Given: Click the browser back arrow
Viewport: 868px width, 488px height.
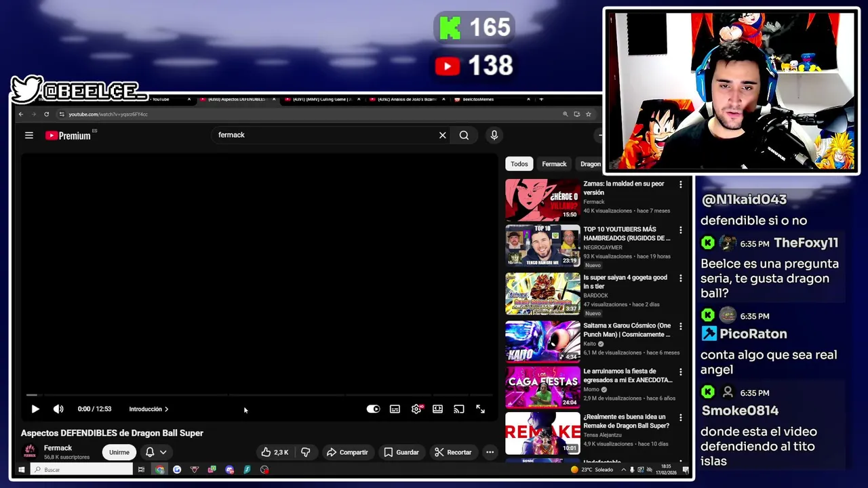Looking at the screenshot, I should tap(21, 114).
